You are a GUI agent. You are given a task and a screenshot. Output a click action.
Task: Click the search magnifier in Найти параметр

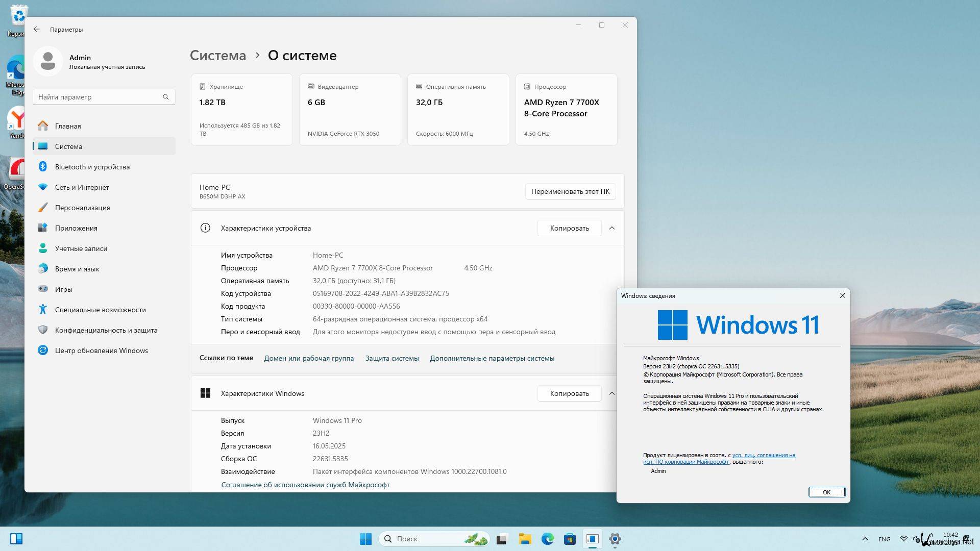pos(166,97)
